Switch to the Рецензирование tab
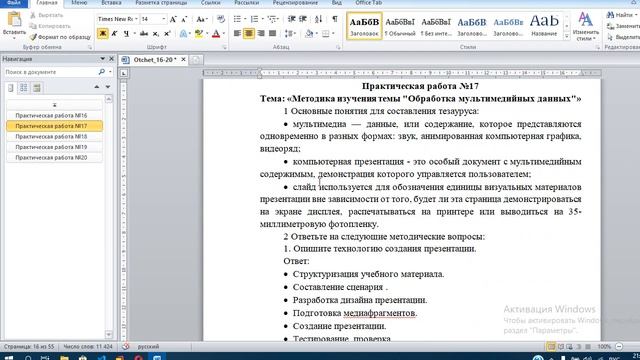Screen dimensions: 640x360 point(295,3)
